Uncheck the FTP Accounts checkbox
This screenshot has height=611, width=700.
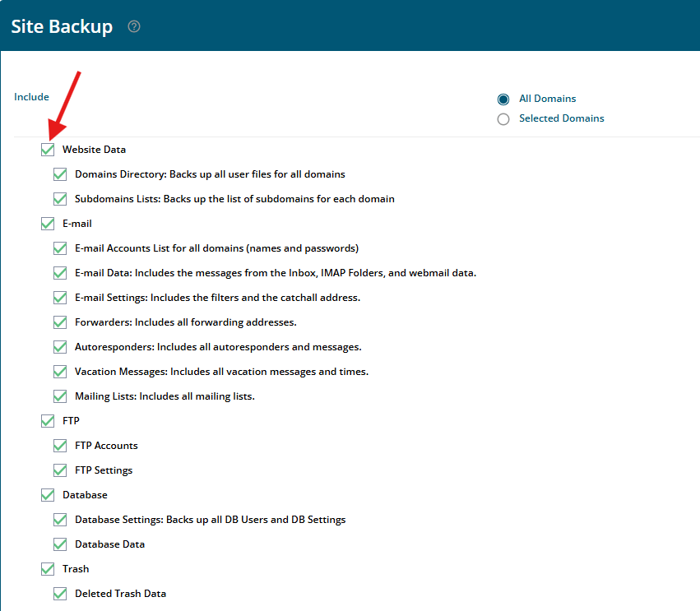coord(60,446)
